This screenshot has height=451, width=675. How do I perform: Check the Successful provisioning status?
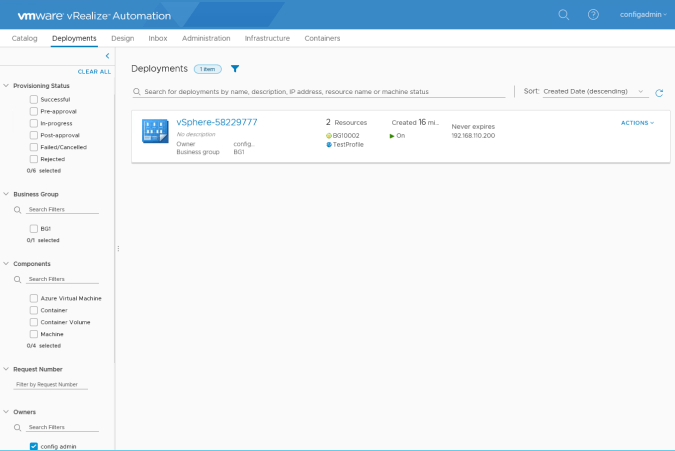click(34, 99)
